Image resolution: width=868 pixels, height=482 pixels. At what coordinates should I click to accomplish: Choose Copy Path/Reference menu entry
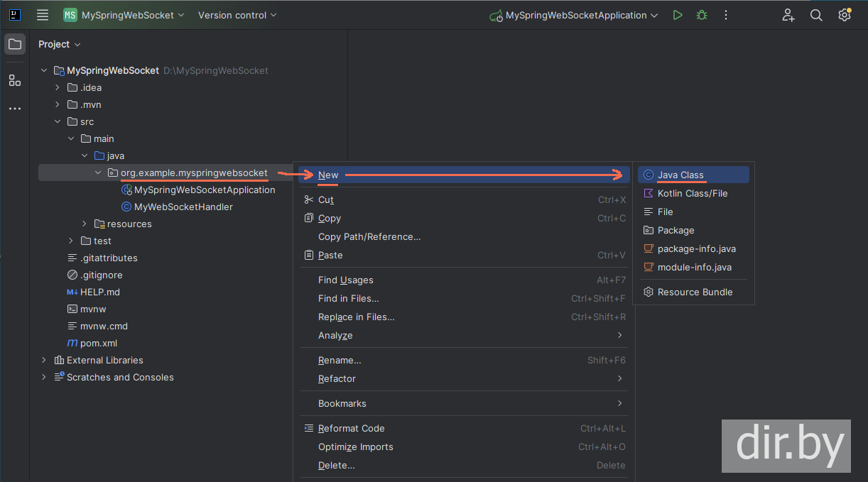point(464,236)
